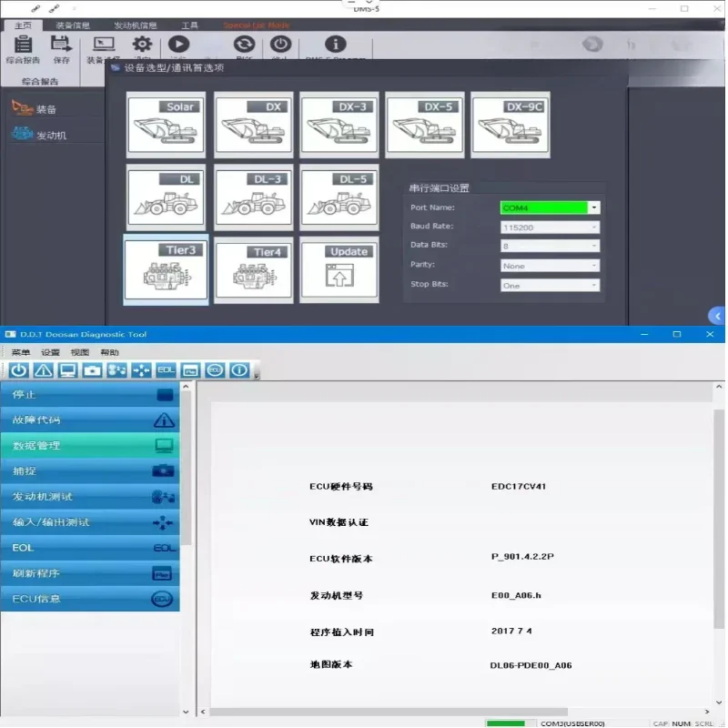Choose the DL wheel loader tile

[166, 197]
